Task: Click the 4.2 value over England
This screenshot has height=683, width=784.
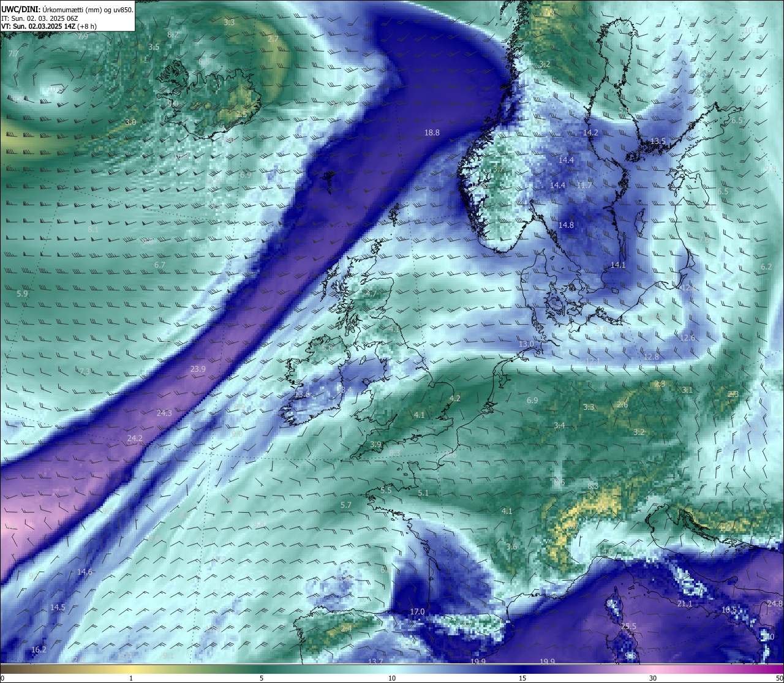Action: (454, 398)
